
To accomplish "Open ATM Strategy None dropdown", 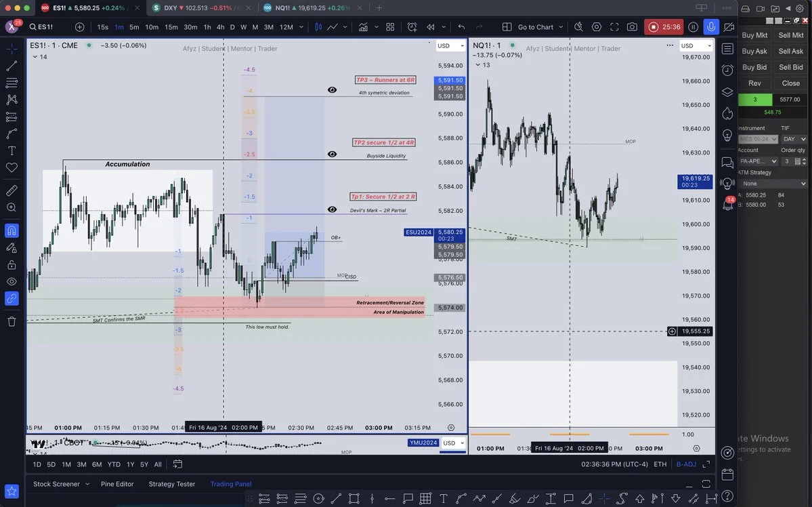I will point(773,184).
